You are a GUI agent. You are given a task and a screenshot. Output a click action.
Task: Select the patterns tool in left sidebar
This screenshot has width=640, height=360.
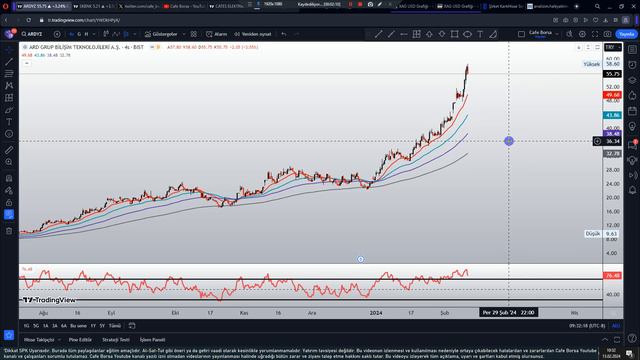click(x=9, y=86)
